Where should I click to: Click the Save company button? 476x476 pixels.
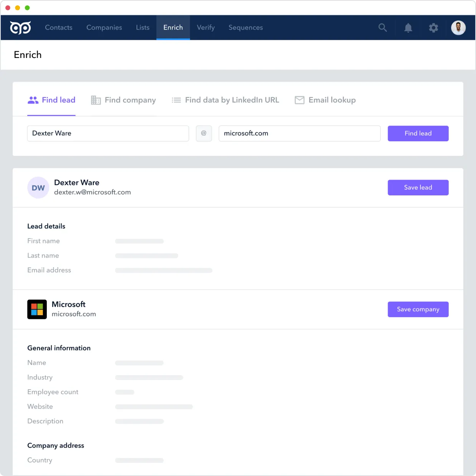(x=418, y=309)
